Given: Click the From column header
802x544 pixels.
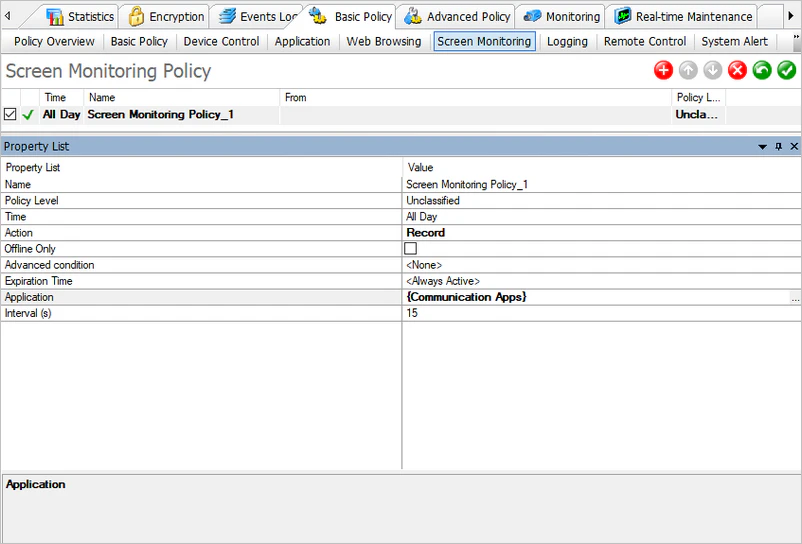Looking at the screenshot, I should [x=476, y=98].
